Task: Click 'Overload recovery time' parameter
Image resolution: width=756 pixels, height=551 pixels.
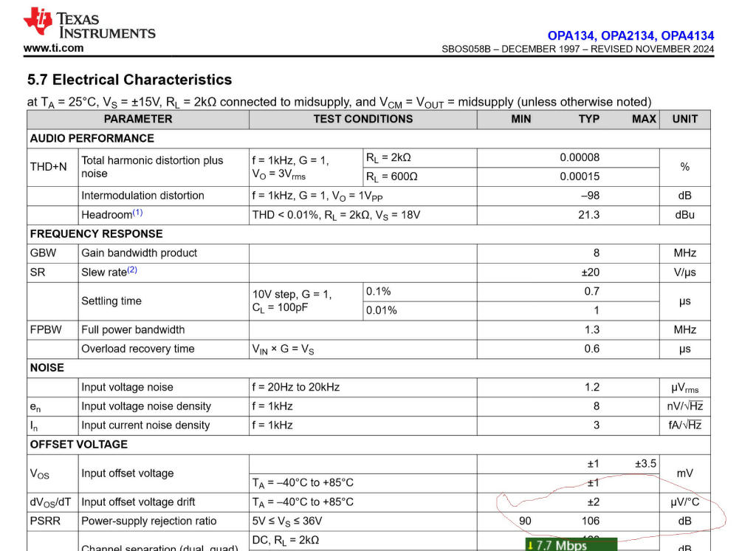Action: pyautogui.click(x=138, y=349)
